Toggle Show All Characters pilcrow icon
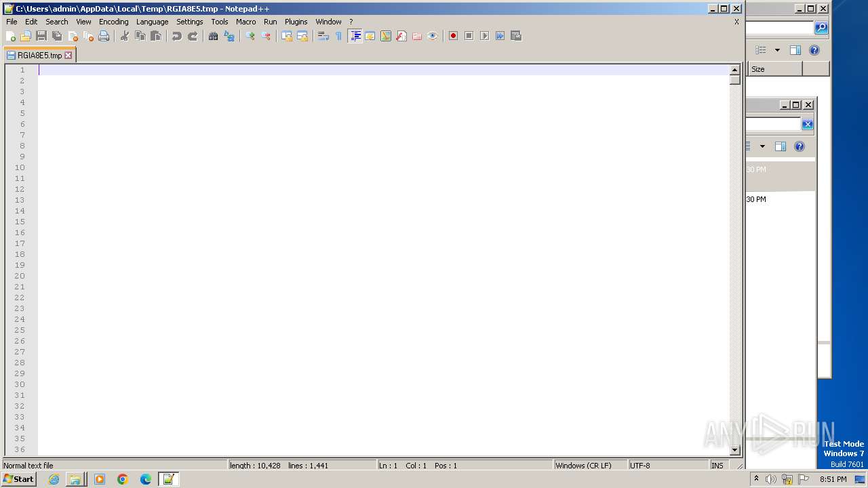The width and height of the screenshot is (868, 488). pos(339,36)
